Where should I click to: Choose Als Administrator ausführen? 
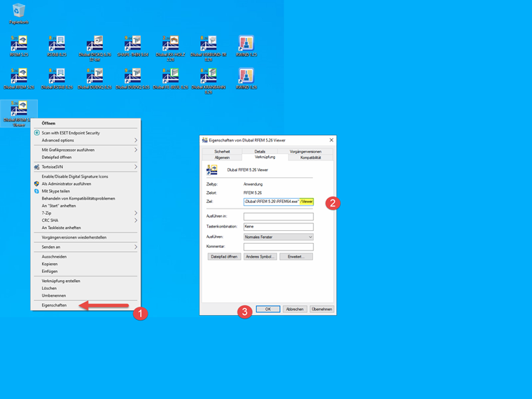(x=85, y=183)
